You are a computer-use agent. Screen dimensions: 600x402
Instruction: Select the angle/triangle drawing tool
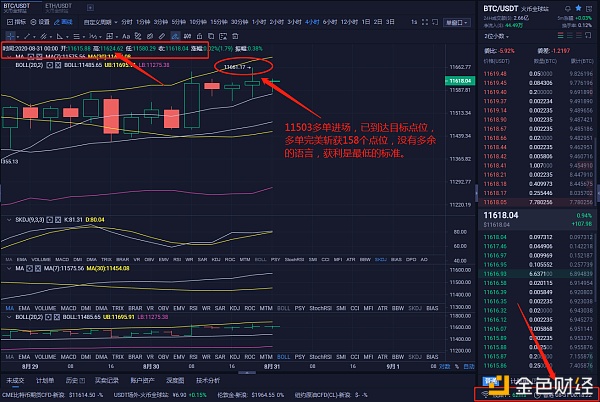pyautogui.click(x=59, y=36)
